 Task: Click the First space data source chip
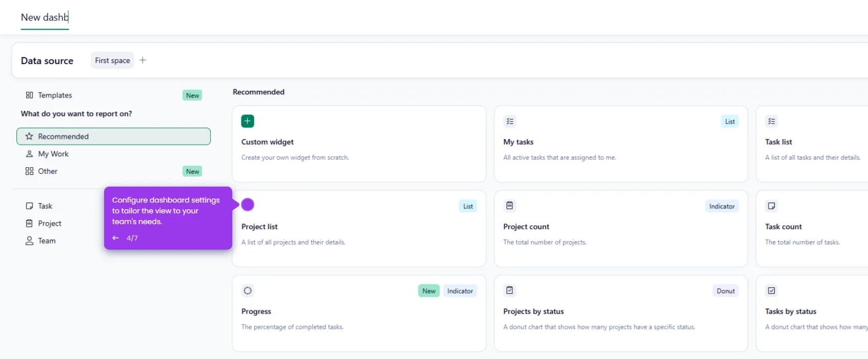[112, 61]
